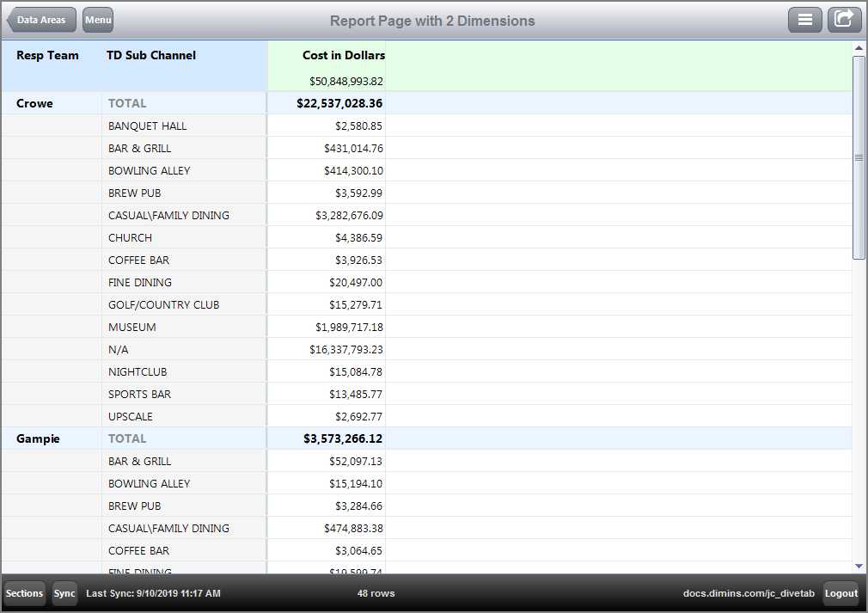Image resolution: width=868 pixels, height=613 pixels.
Task: Click the $16,337,793.23 value
Action: (x=346, y=349)
